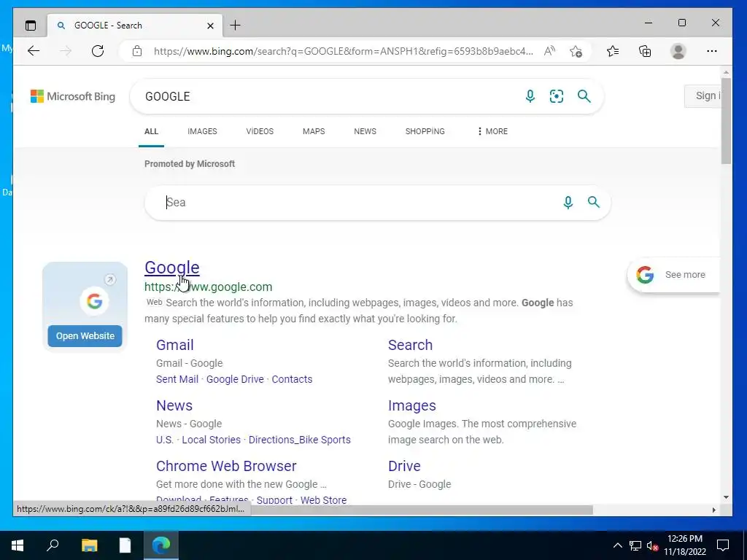Refresh the page with reload icon
The width and height of the screenshot is (747, 560).
pyautogui.click(x=98, y=51)
